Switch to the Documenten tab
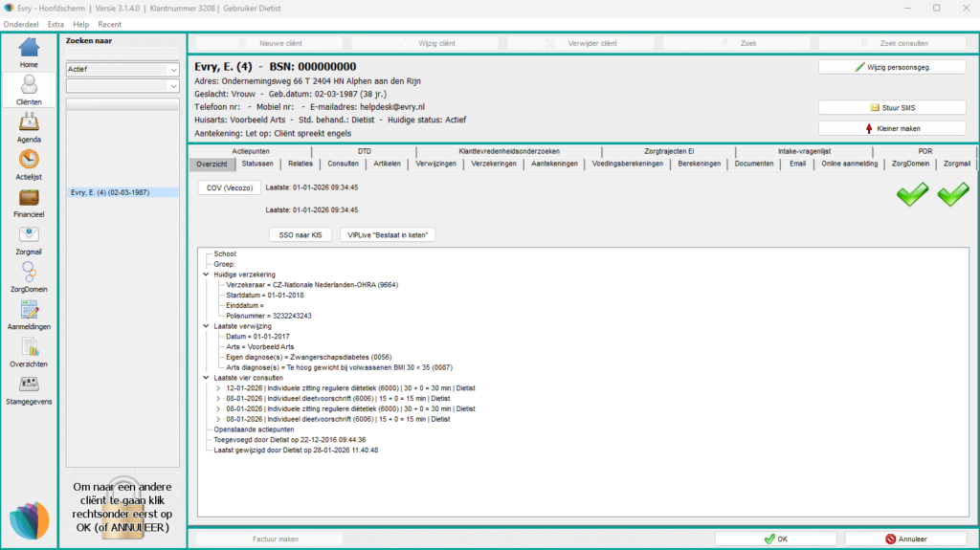The height and width of the screenshot is (550, 980). point(754,164)
